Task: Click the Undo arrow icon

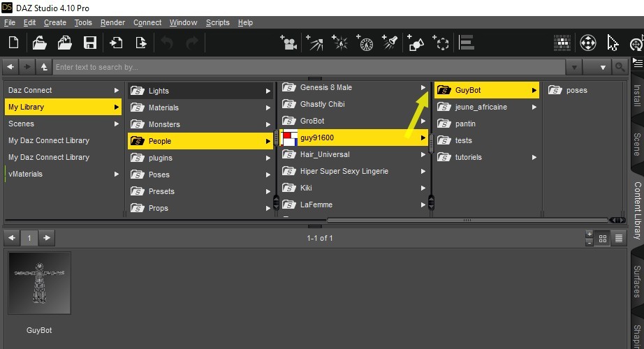Action: point(167,43)
